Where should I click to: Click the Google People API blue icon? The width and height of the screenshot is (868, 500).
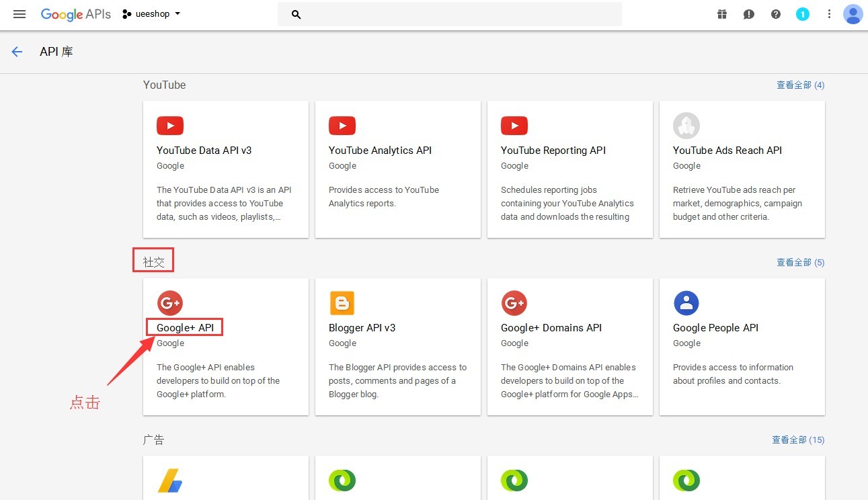point(686,303)
